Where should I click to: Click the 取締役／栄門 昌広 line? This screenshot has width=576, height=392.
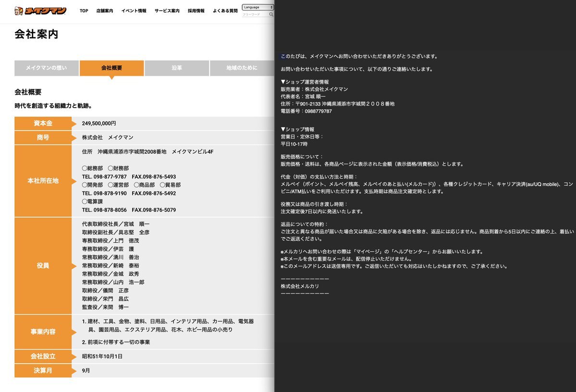pyautogui.click(x=105, y=299)
